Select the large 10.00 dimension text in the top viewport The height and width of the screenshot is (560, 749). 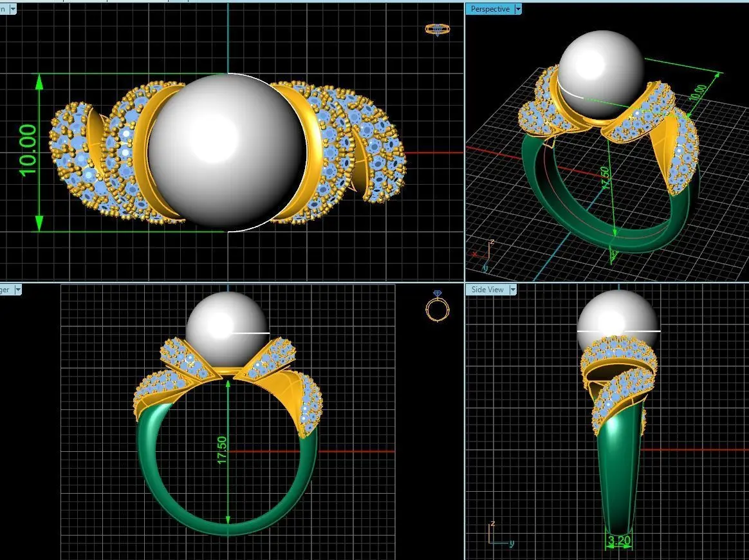[28, 151]
